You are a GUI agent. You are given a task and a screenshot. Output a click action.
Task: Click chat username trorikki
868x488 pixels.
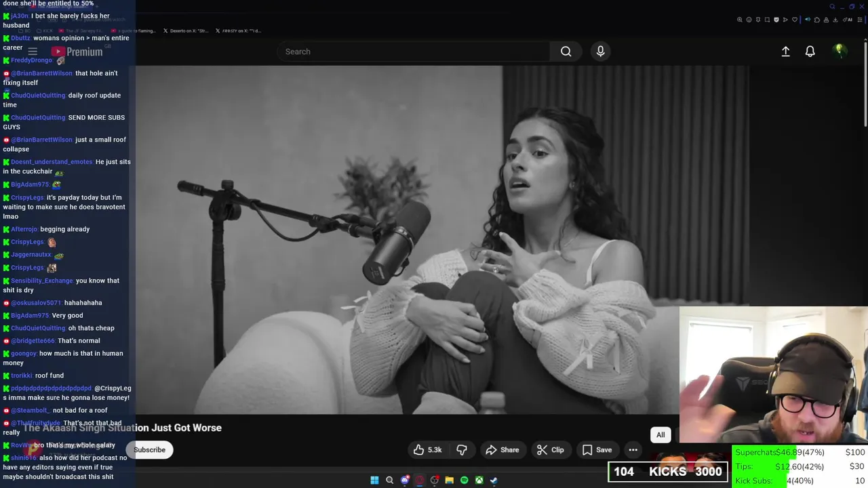click(22, 375)
